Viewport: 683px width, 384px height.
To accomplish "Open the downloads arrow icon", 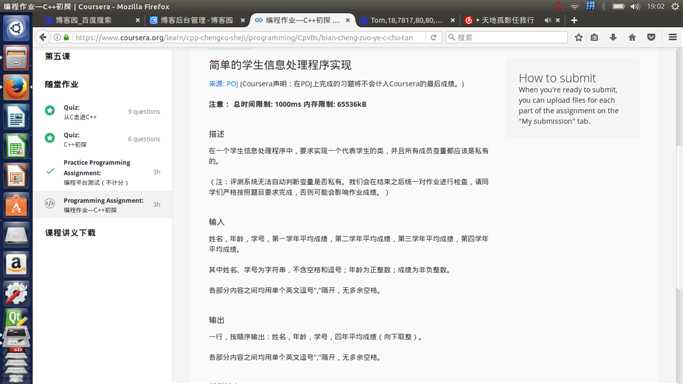I will (x=613, y=37).
